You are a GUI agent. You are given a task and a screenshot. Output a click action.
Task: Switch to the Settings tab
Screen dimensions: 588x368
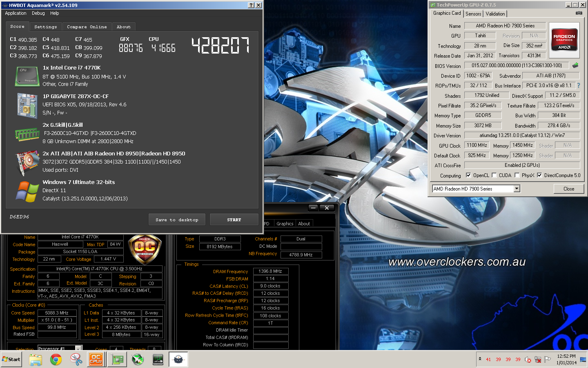(46, 27)
